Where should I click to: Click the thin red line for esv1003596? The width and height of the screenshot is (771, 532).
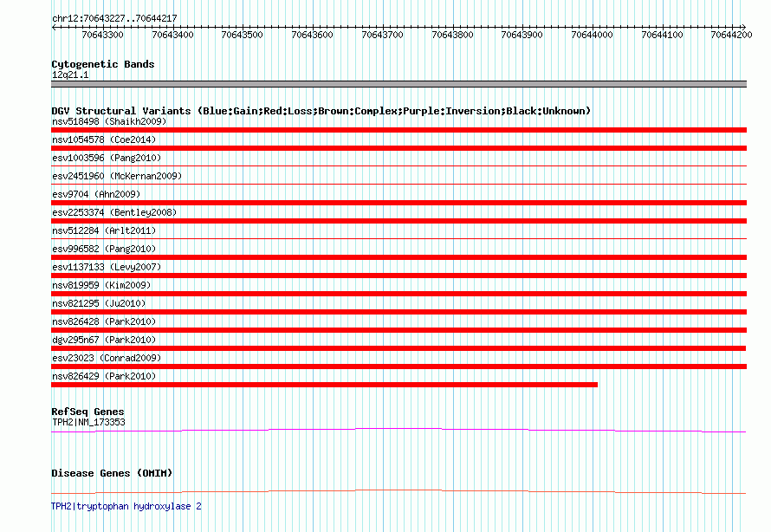398,166
